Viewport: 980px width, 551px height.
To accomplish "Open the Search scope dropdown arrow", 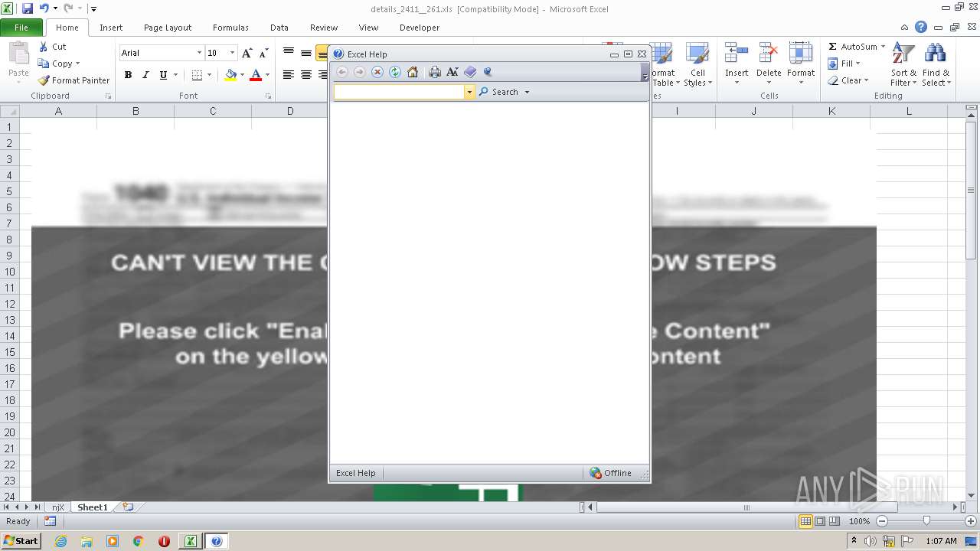I will 527,92.
